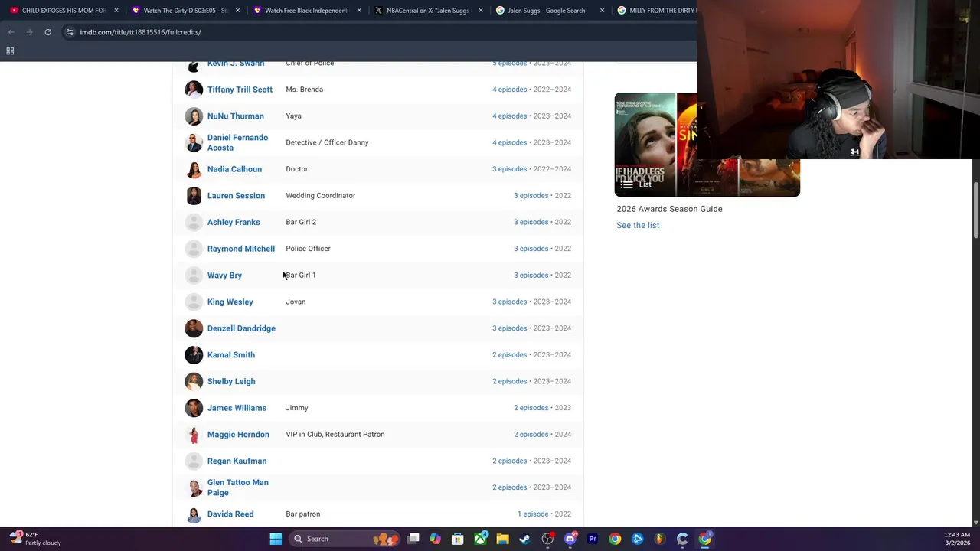Viewport: 980px width, 551px height.
Task: Expand Lauren Session's 3 episodes
Action: click(531, 196)
